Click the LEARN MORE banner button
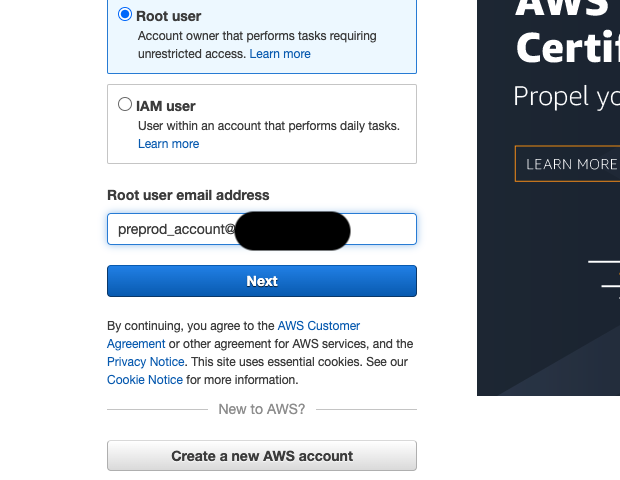 tap(567, 164)
